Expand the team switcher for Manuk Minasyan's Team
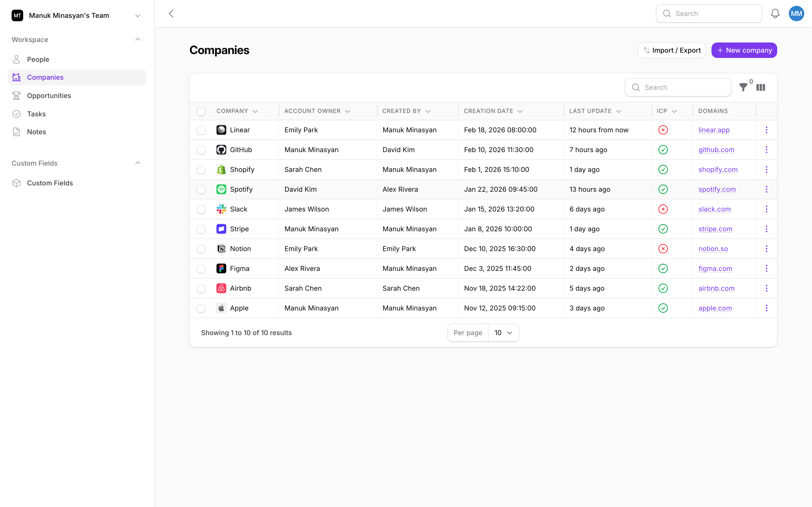The image size is (812, 507). pyautogui.click(x=138, y=15)
